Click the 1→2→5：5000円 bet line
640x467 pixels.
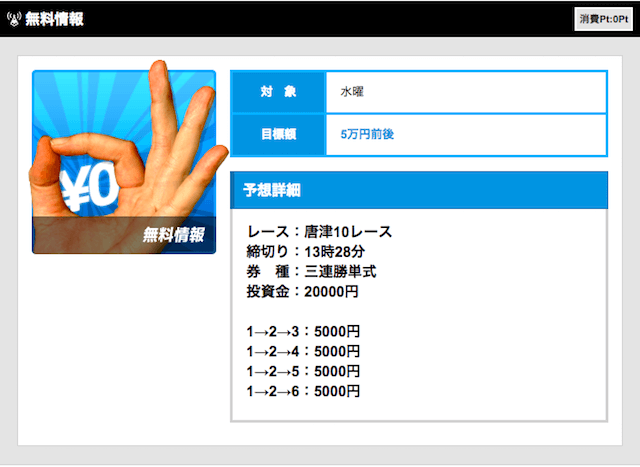[x=303, y=371]
